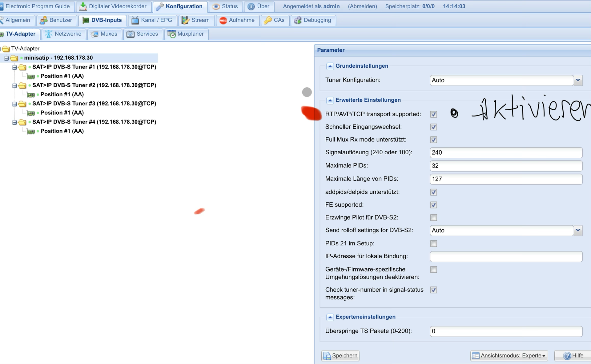Click the Tuner #1 Position #1 card icon
591x364 pixels.
click(x=31, y=76)
